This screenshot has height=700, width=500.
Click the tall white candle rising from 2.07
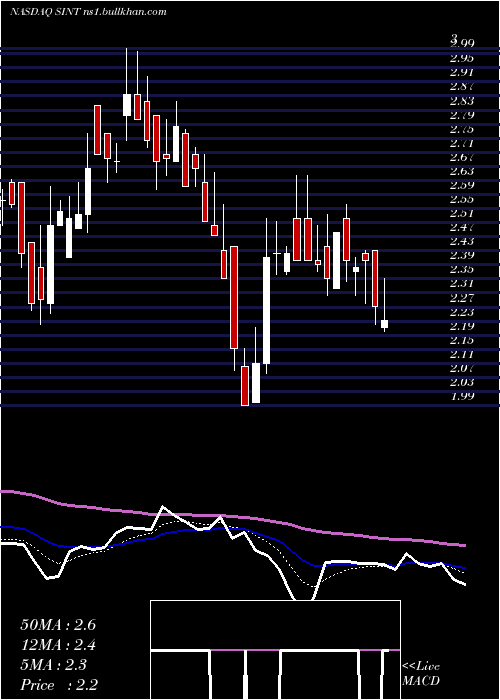267,310
